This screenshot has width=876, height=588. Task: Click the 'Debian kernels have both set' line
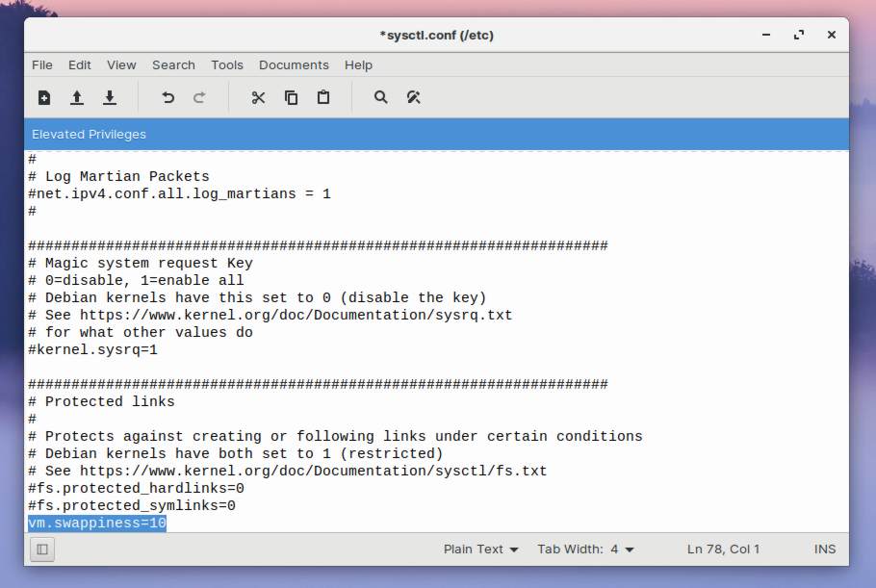click(x=236, y=454)
